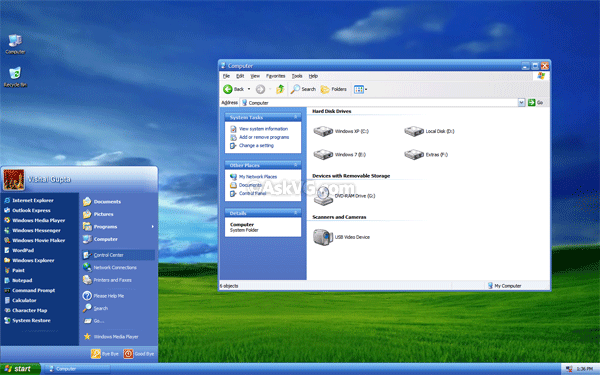Open Pictures in Start menu

point(98,214)
